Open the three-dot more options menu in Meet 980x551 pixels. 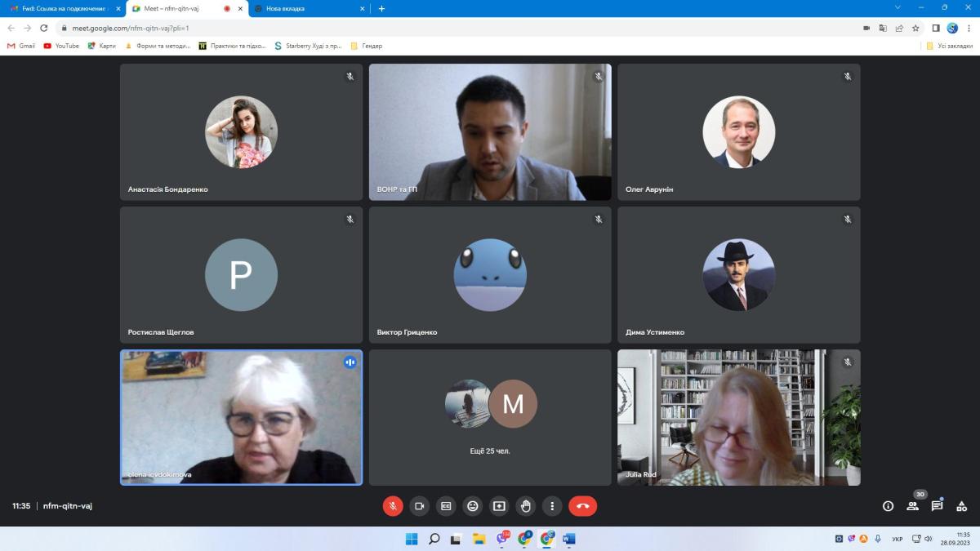pos(552,506)
